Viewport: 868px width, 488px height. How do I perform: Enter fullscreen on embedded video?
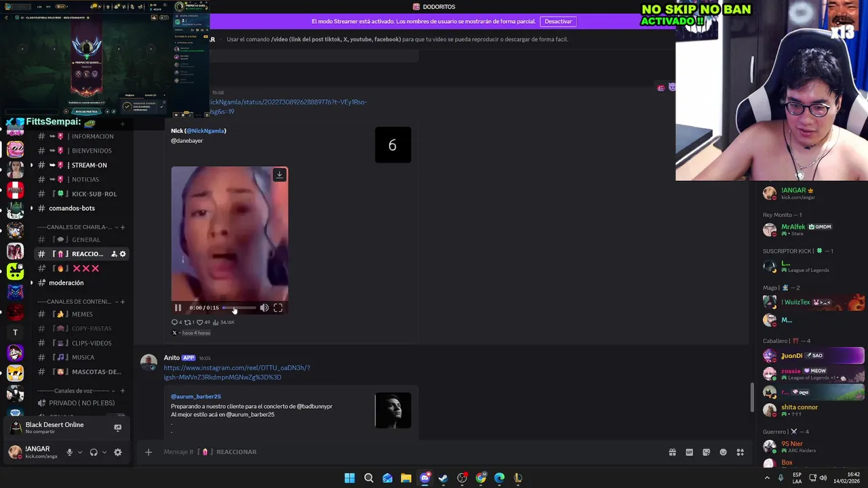(x=278, y=308)
